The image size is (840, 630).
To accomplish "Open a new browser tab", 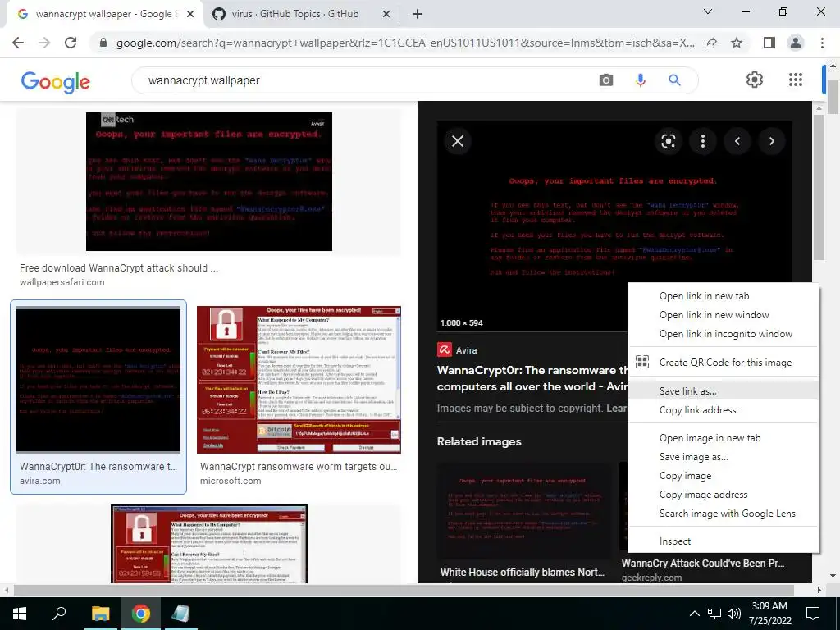I will pyautogui.click(x=418, y=14).
